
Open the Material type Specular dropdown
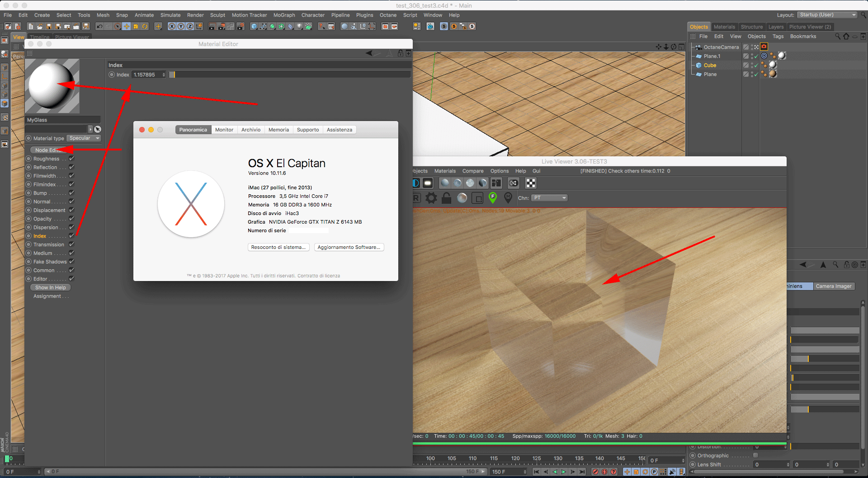tap(84, 138)
